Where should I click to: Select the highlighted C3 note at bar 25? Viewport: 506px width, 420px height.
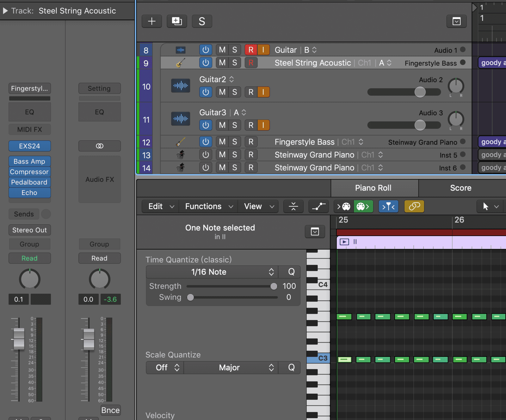tap(345, 359)
